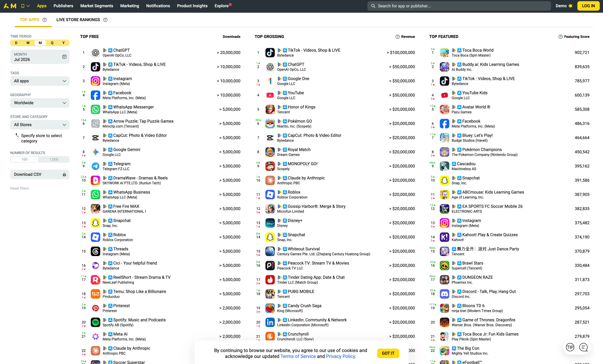The image size is (603, 364).
Task: Open the Product Insights menu
Action: (192, 6)
